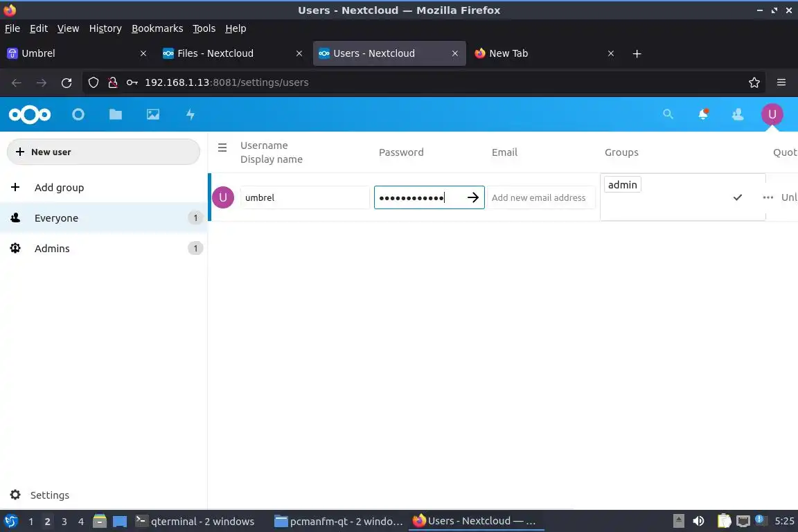798x532 pixels.
Task: Open the Bookmarks menu
Action: [x=157, y=28]
